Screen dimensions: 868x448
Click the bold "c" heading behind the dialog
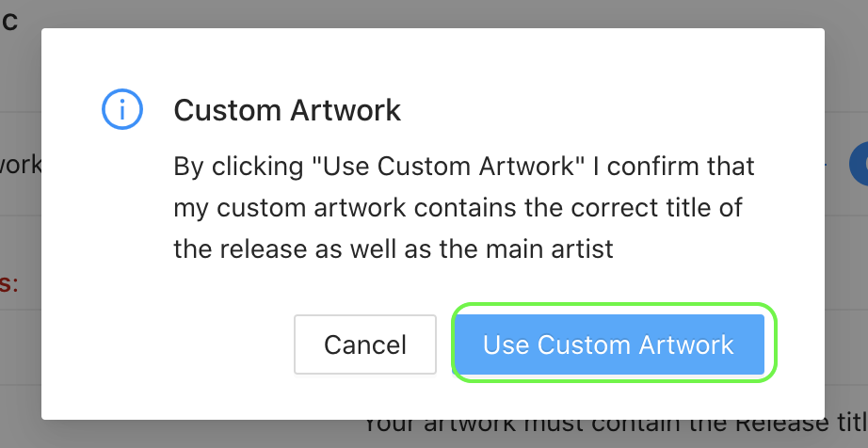click(x=9, y=21)
